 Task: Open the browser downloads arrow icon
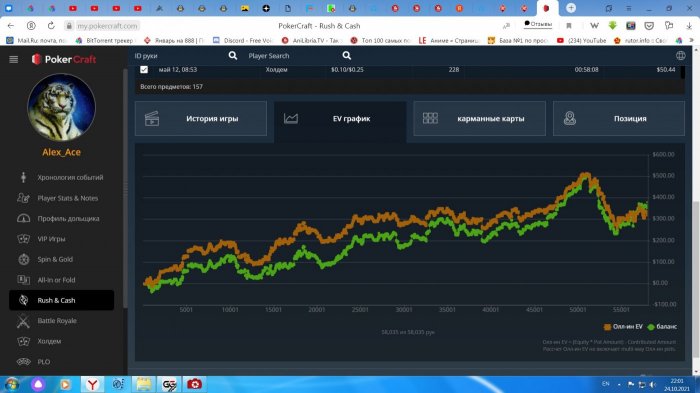(x=688, y=26)
